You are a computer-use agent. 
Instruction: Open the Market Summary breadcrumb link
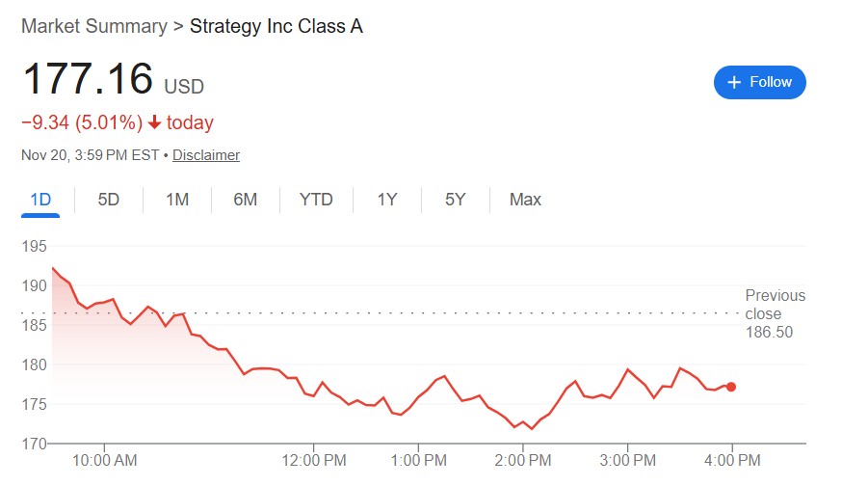tap(93, 26)
